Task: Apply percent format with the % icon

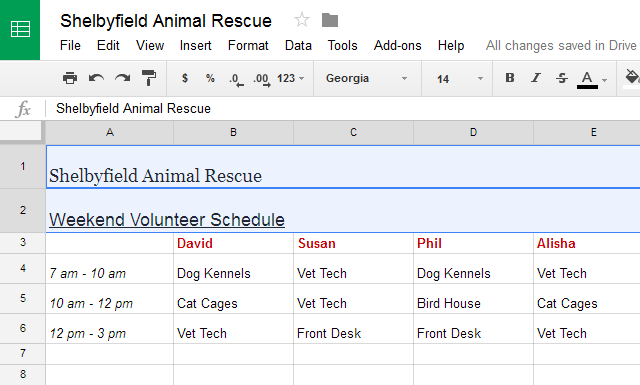Action: coord(210,78)
